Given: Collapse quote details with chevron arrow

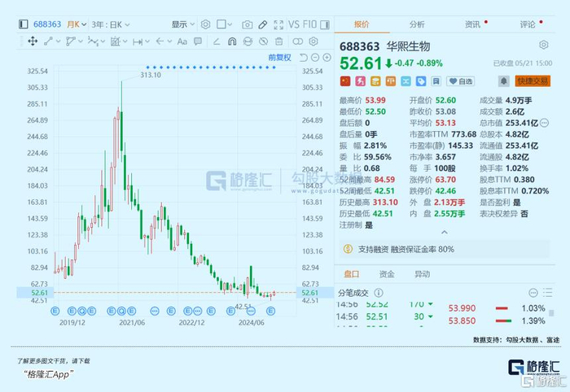Looking at the screenshot, I should [x=445, y=233].
